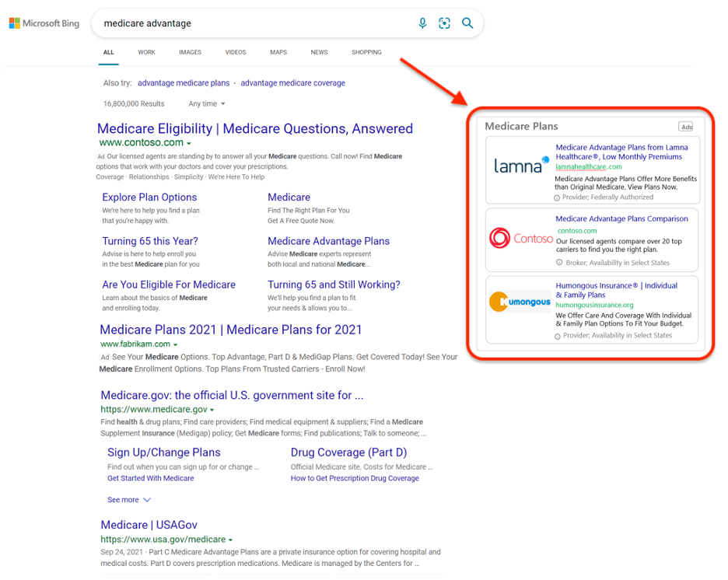Viewport: 728px width, 580px height.
Task: Open Turning 65 this Year? sitelink
Action: [150, 241]
